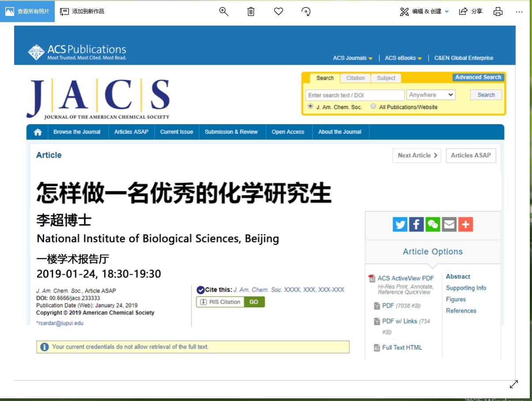Open the Anywhere search scope dropdown
This screenshot has width=532, height=401.
(x=430, y=95)
